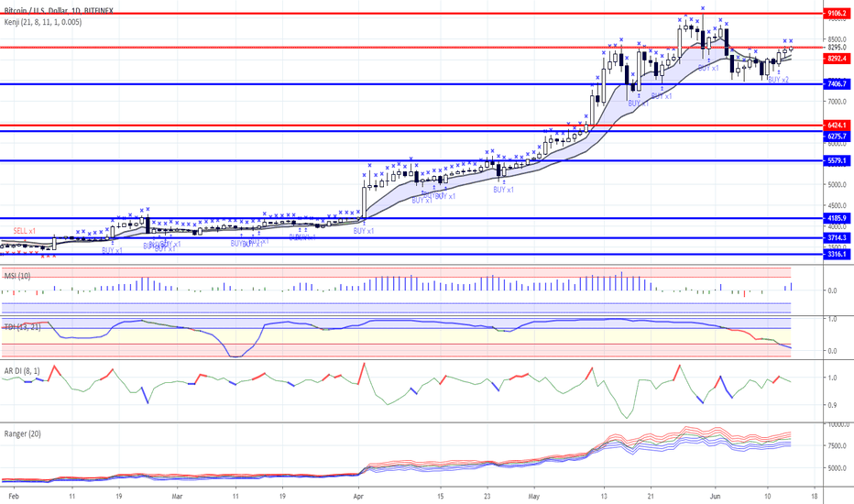Click the 10 date label on time axis
The width and height of the screenshot is (854, 504).
tap(767, 497)
